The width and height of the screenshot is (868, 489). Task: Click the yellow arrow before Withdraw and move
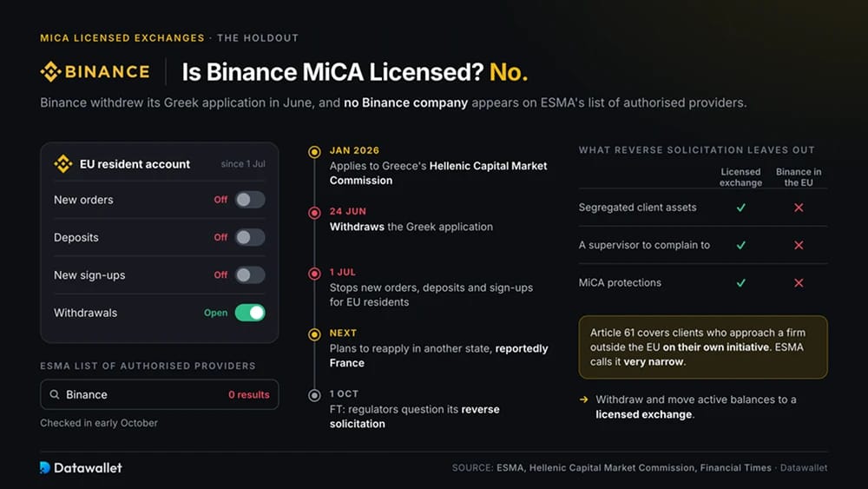(583, 400)
